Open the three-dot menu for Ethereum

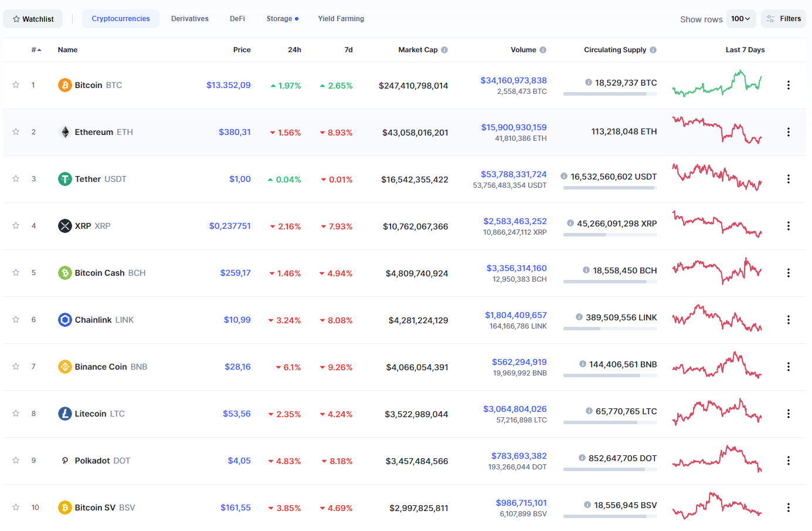click(788, 132)
